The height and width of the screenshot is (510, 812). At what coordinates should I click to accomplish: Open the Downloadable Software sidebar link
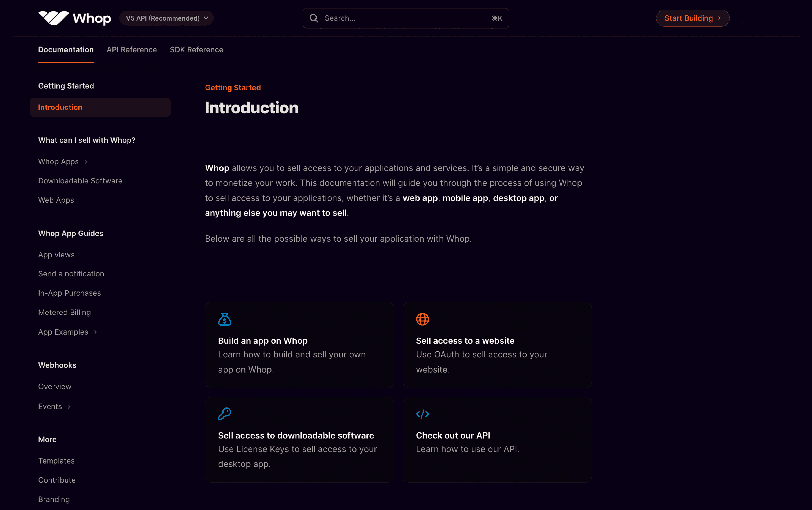pos(80,181)
